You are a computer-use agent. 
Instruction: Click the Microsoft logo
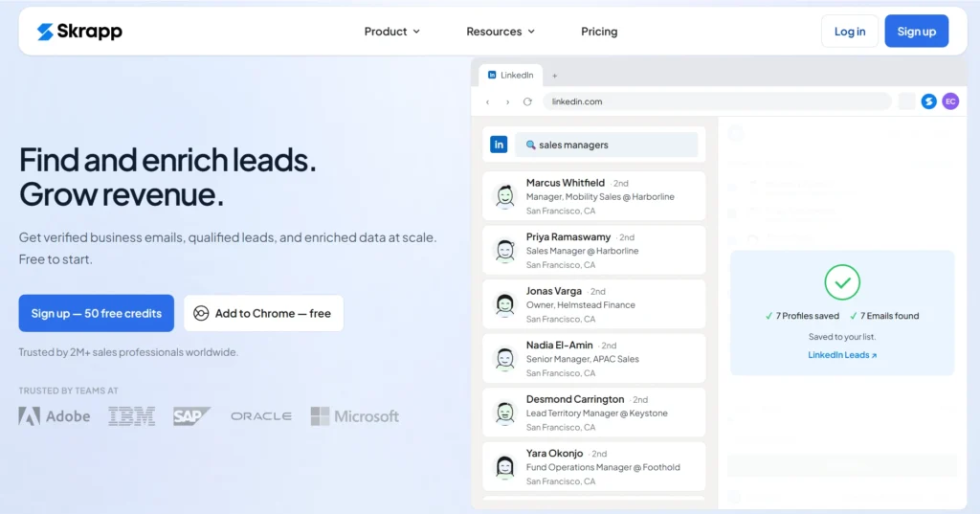pyautogui.click(x=354, y=416)
